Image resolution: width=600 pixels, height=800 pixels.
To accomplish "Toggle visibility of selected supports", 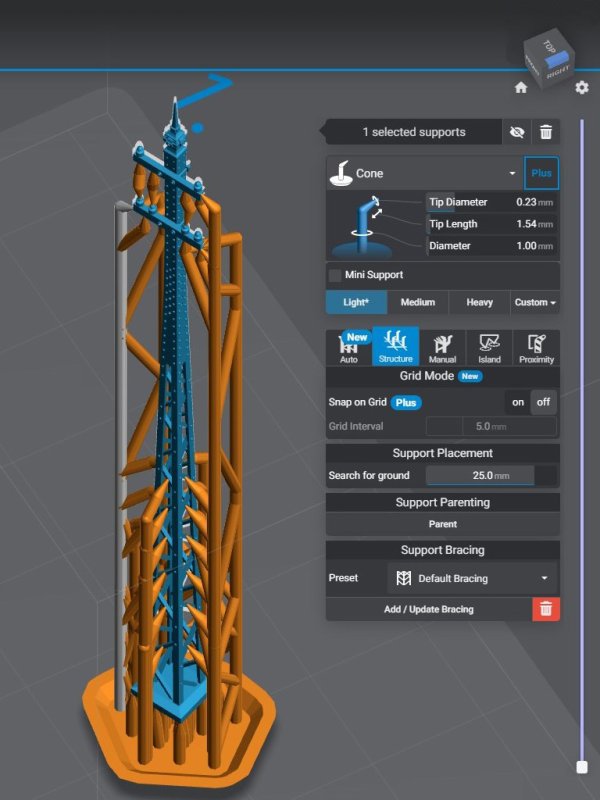I will coord(516,132).
